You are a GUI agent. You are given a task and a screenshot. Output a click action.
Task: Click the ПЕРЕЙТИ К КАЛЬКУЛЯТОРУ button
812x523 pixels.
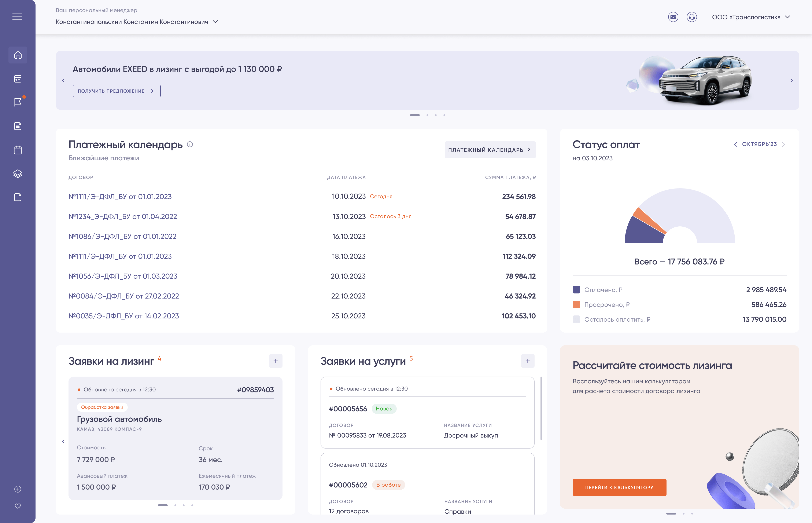(619, 487)
